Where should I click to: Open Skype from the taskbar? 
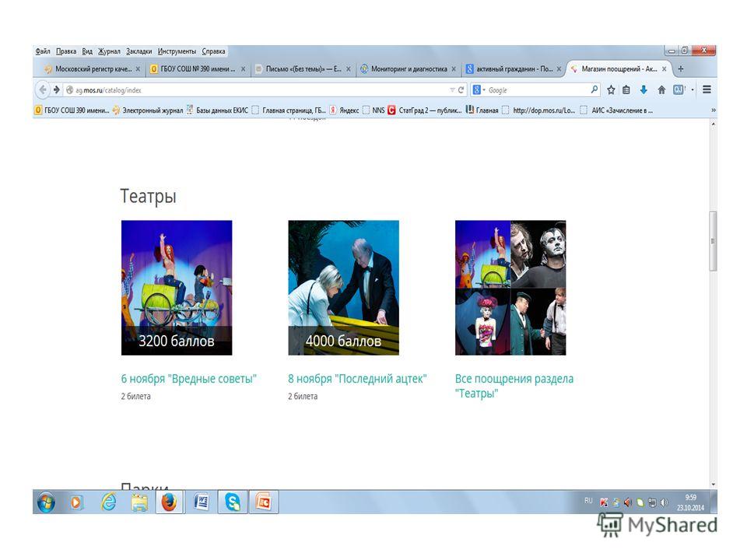click(233, 502)
